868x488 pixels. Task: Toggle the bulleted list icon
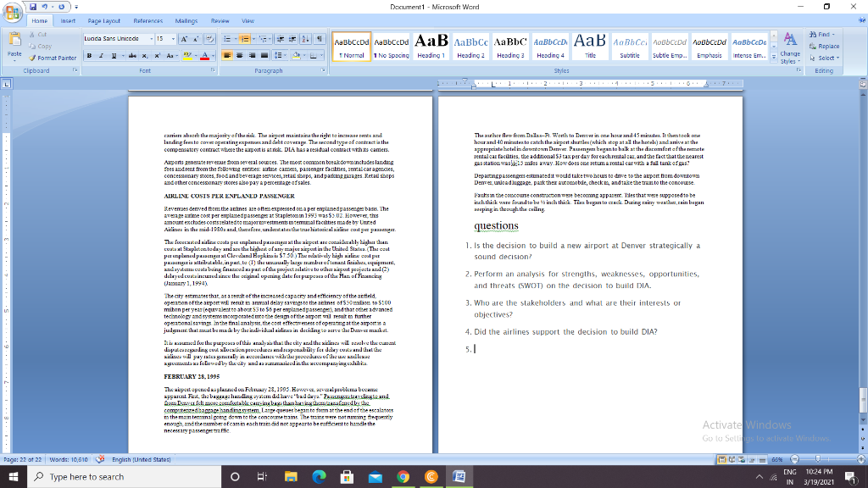coord(227,39)
